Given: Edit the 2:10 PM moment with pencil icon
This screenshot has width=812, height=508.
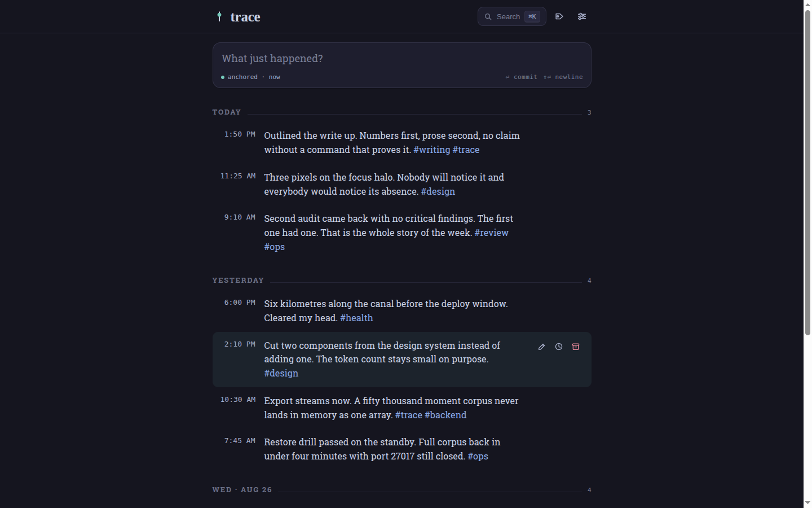Looking at the screenshot, I should coord(541,347).
